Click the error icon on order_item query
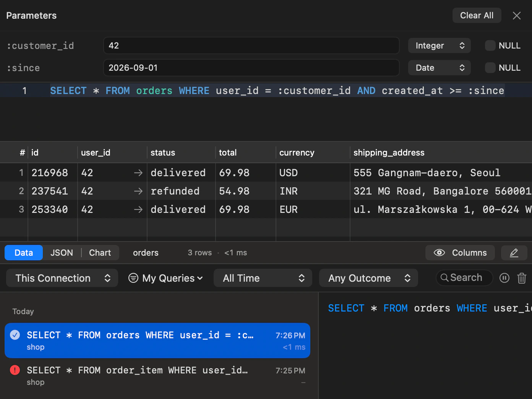This screenshot has height=399, width=532. coord(15,370)
